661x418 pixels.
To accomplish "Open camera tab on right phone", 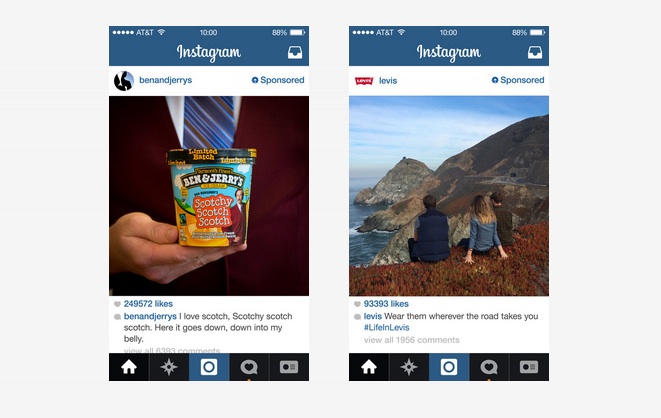I will (449, 367).
